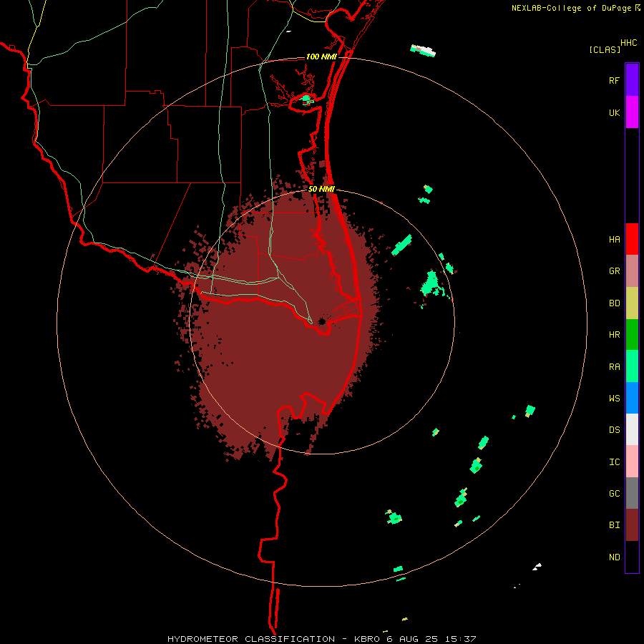Click the white DS legend swatch
Screen dimensions: 644x644
(632, 429)
